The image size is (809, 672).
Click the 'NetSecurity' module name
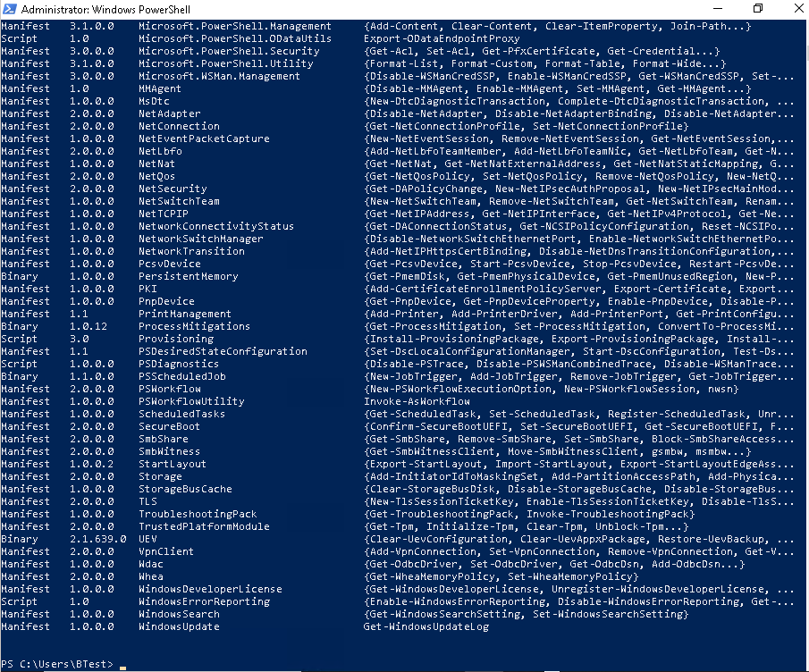(173, 189)
